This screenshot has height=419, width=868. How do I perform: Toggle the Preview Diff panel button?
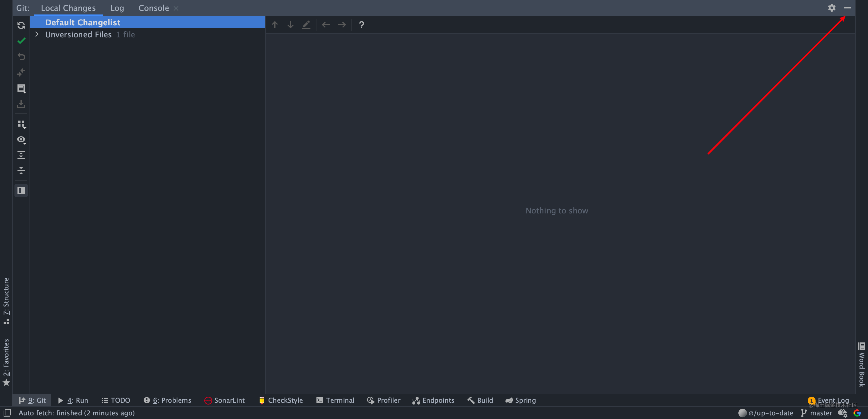21,191
